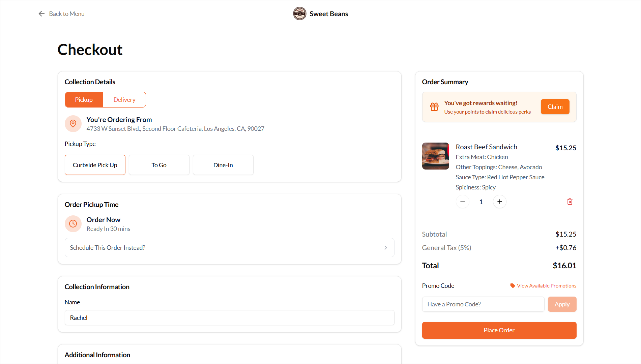The height and width of the screenshot is (364, 641).
Task: Switch to the Delivery tab
Action: click(124, 100)
